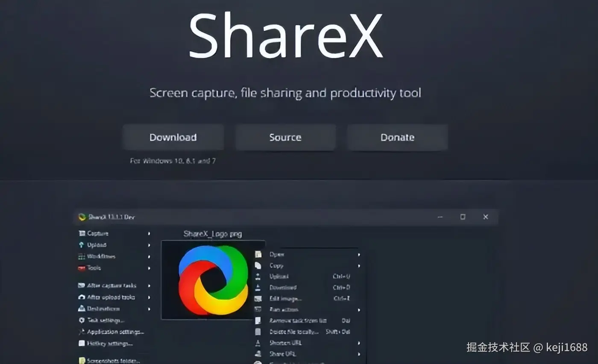
Task: Click the 'For Windows 10, 8.1 and 7' text
Action: 173,161
